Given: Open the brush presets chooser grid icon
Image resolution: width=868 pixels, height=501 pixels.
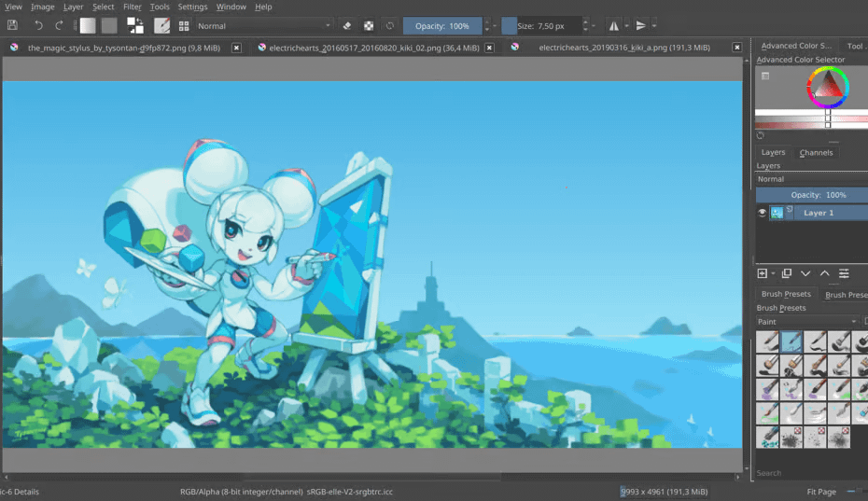Looking at the screenshot, I should (184, 26).
